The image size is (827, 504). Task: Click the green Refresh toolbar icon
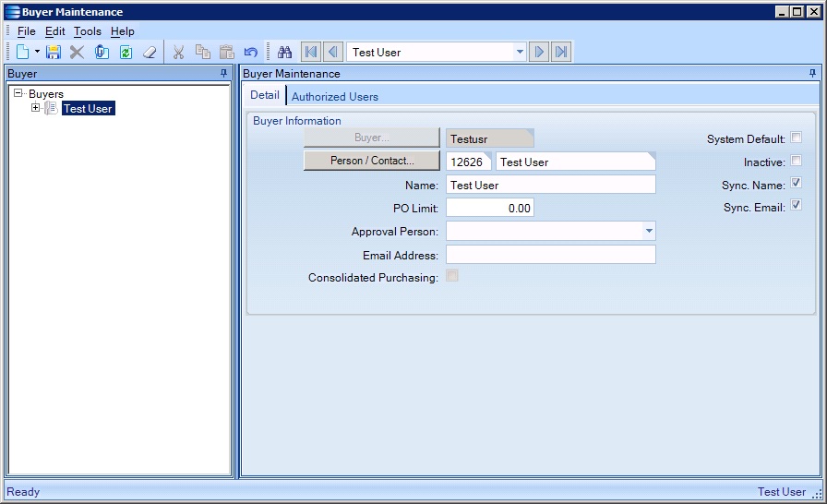point(126,52)
